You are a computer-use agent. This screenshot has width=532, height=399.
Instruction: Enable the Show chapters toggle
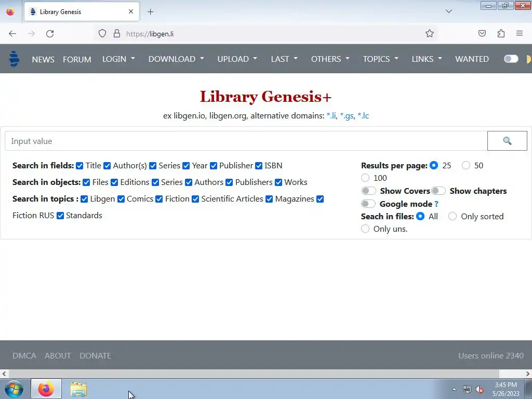(x=438, y=191)
